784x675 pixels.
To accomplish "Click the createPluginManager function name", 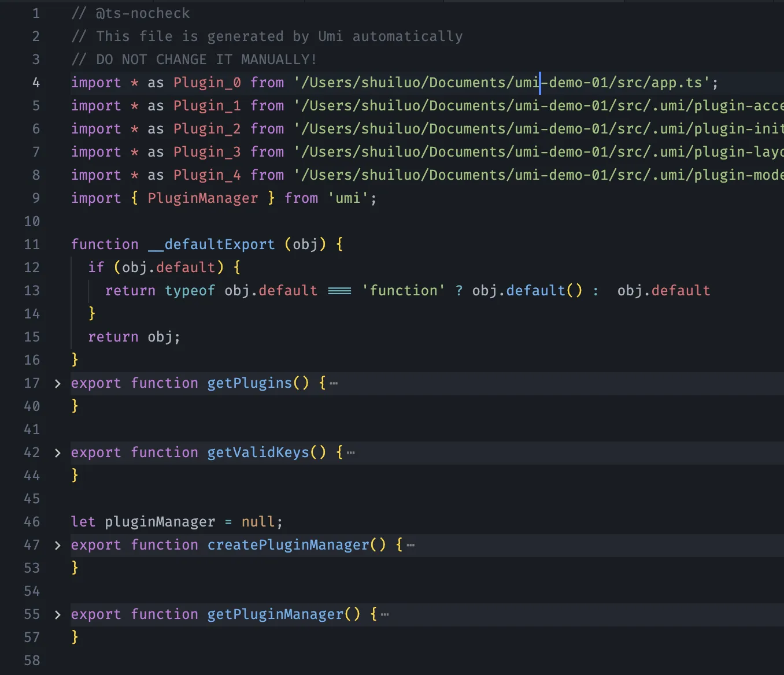I will click(x=289, y=545).
